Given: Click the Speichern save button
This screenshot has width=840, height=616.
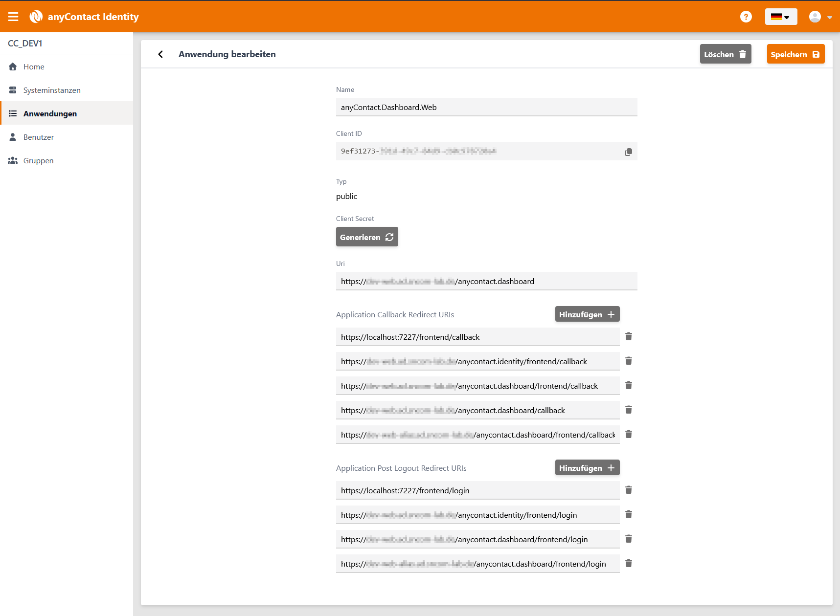Looking at the screenshot, I should pos(795,54).
